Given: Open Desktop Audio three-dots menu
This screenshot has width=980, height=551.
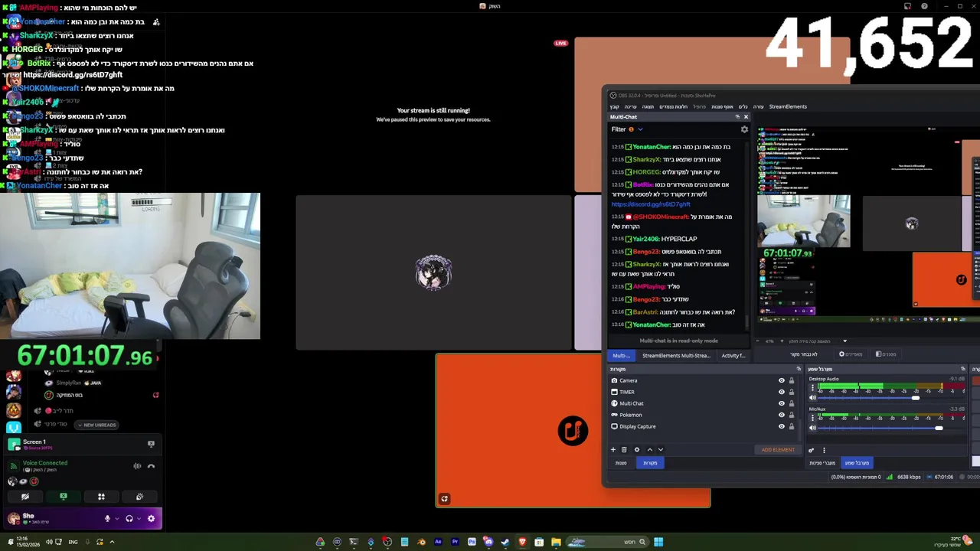Looking at the screenshot, I should [812, 388].
